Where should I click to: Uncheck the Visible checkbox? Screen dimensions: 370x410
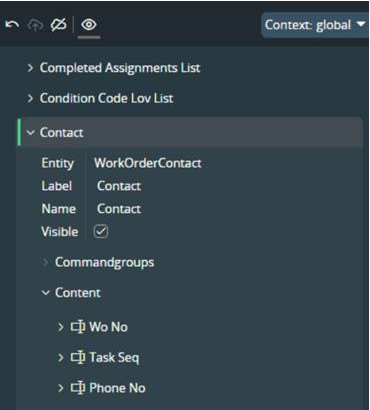tap(101, 231)
